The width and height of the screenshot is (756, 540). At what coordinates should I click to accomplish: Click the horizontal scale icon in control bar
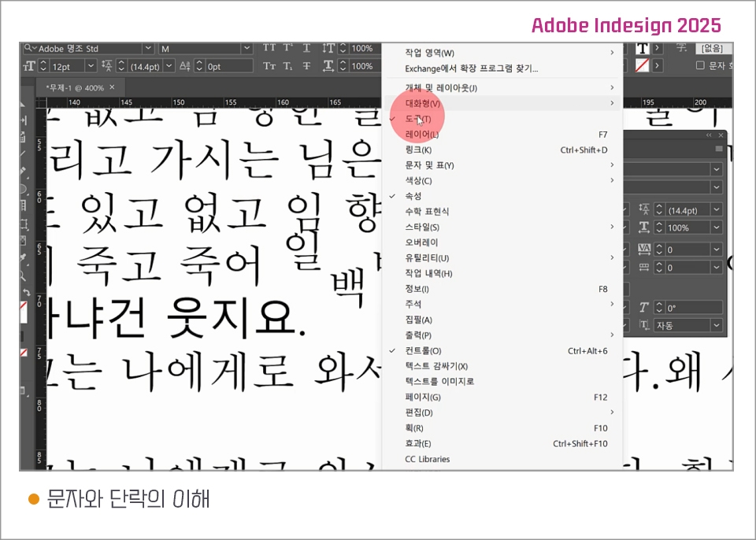pos(328,66)
